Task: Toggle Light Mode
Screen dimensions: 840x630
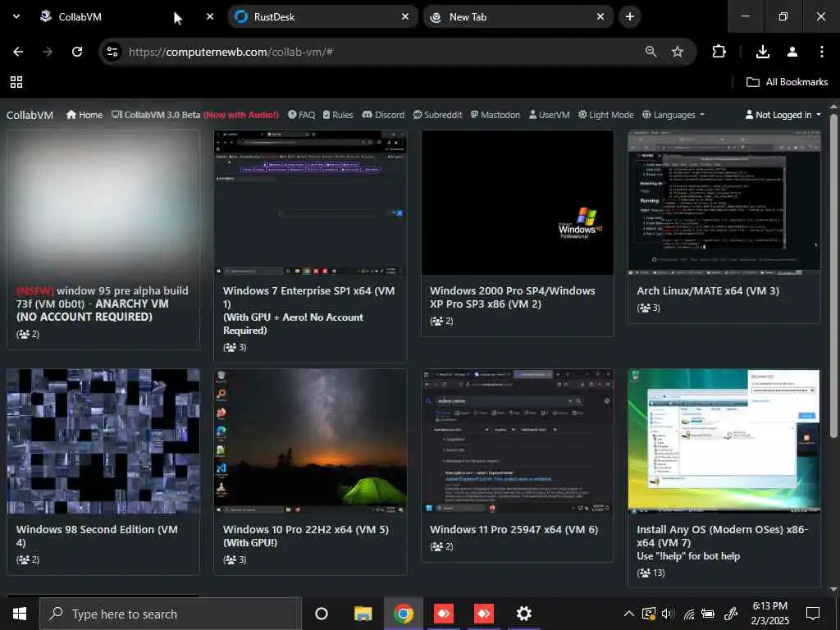Action: tap(606, 115)
